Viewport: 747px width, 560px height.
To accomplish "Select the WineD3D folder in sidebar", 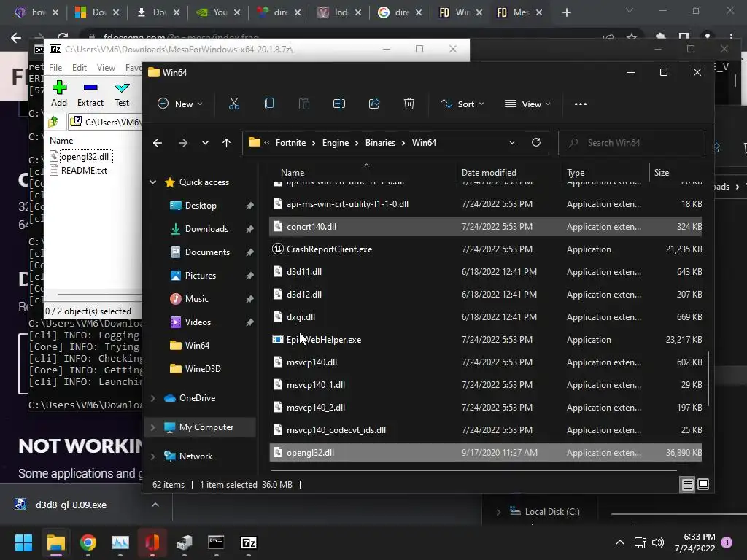I will (203, 369).
